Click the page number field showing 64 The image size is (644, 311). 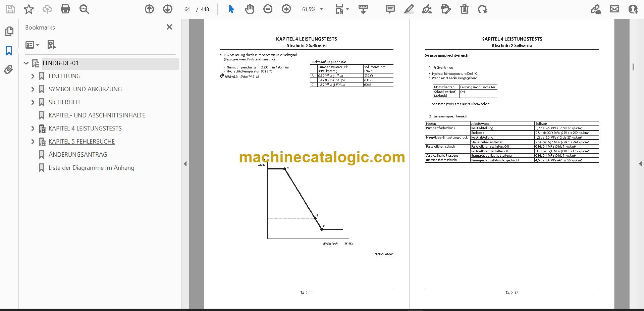[x=187, y=9]
